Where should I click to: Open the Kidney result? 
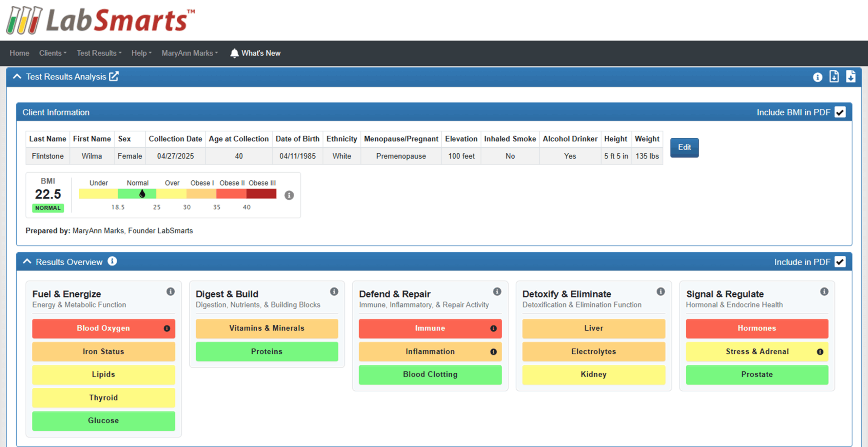pyautogui.click(x=594, y=374)
